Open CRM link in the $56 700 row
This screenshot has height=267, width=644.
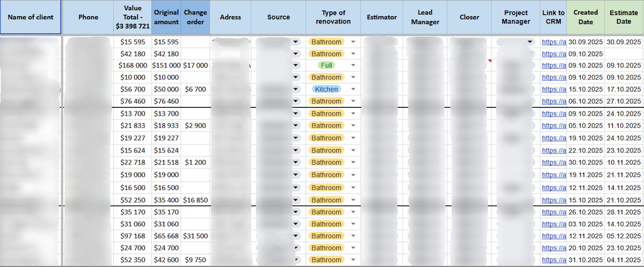(554, 90)
